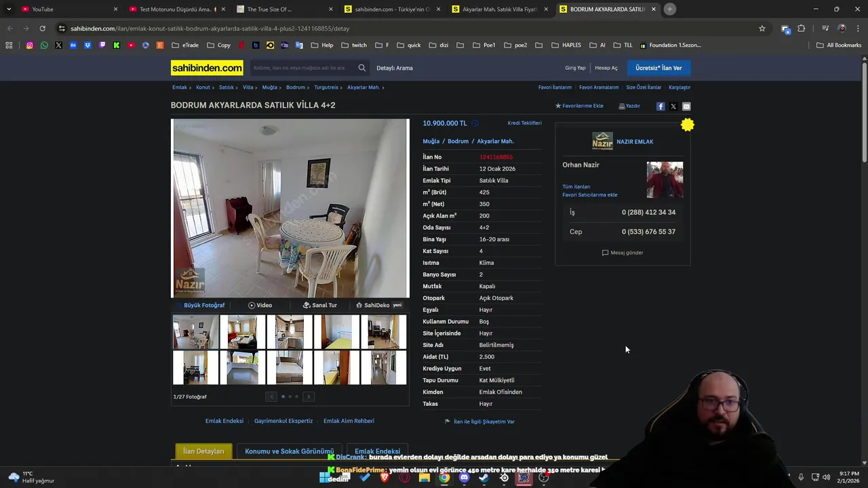Viewport: 868px width, 488px height.
Task: Open the new tab with plus button
Action: pos(669,9)
